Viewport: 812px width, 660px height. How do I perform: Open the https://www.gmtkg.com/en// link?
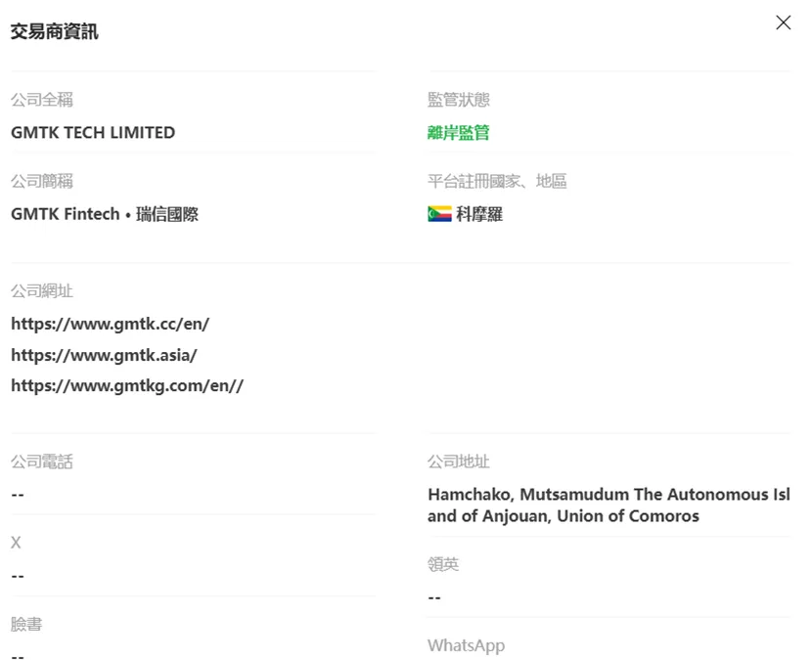[x=127, y=385]
